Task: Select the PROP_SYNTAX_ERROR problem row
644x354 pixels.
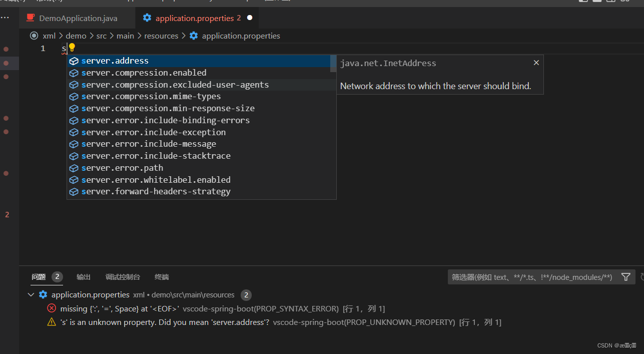Action: (331, 308)
